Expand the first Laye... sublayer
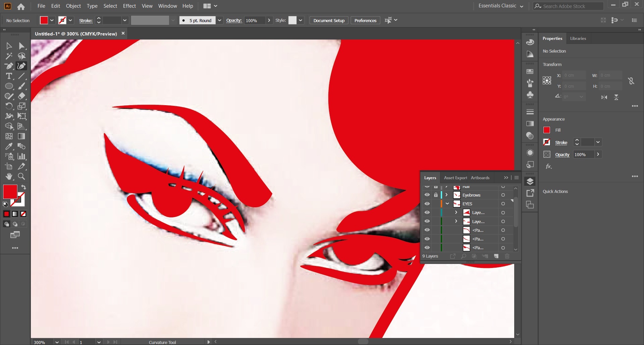 [456, 212]
